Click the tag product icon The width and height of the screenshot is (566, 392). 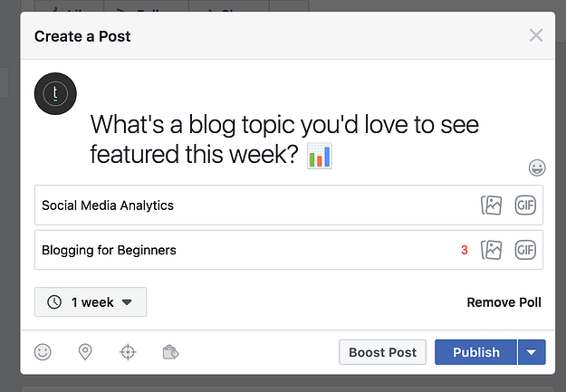(x=171, y=352)
